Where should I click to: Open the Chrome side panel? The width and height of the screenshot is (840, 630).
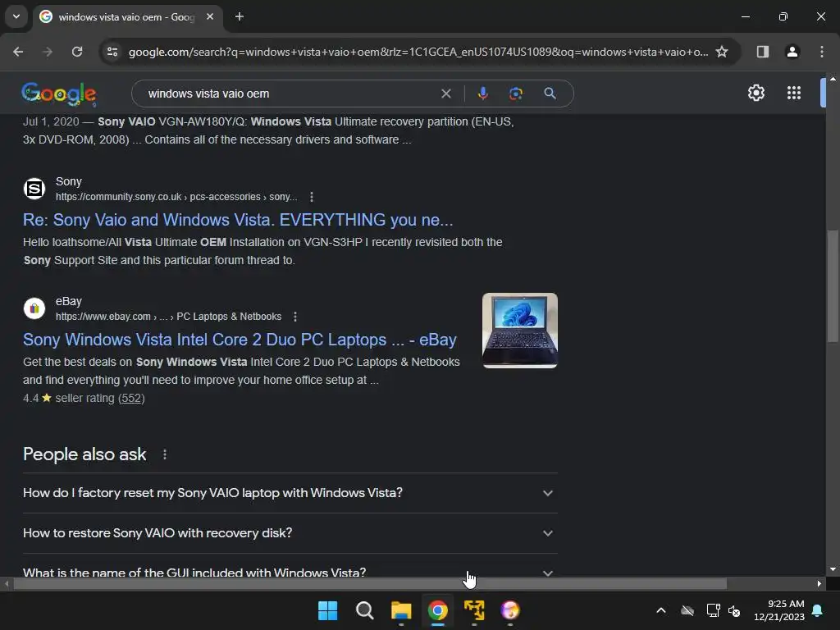tap(762, 52)
